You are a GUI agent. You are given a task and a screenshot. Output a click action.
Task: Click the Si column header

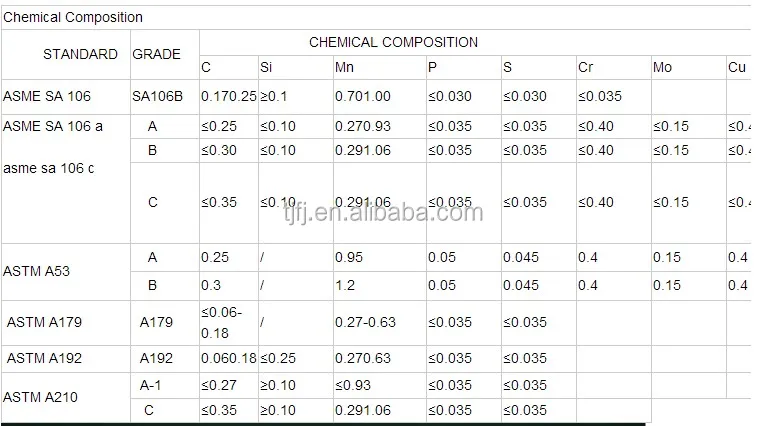point(265,68)
